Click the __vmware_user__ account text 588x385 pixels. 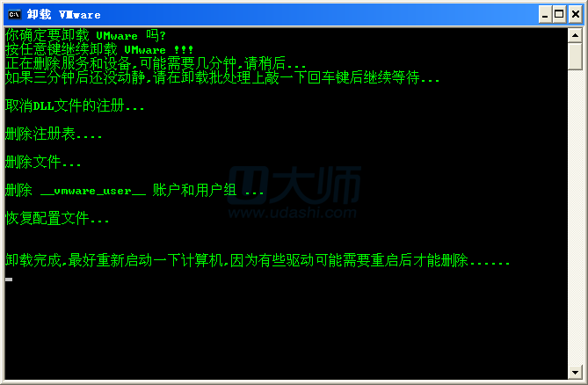93,192
